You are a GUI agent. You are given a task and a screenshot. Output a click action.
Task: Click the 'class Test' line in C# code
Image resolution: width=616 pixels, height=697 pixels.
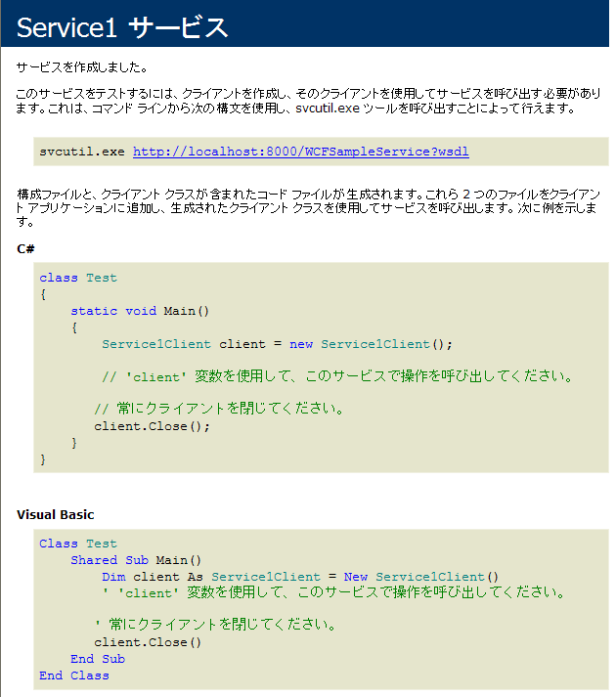78,278
